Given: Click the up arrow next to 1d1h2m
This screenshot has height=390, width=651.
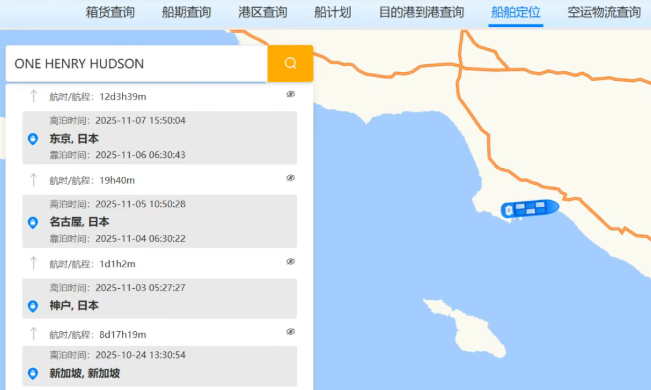Looking at the screenshot, I should point(34,263).
